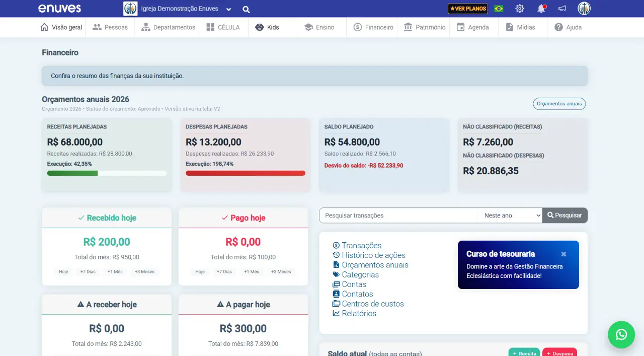Click the enuves logo
Image resolution: width=644 pixels, height=356 pixels.
click(x=59, y=9)
